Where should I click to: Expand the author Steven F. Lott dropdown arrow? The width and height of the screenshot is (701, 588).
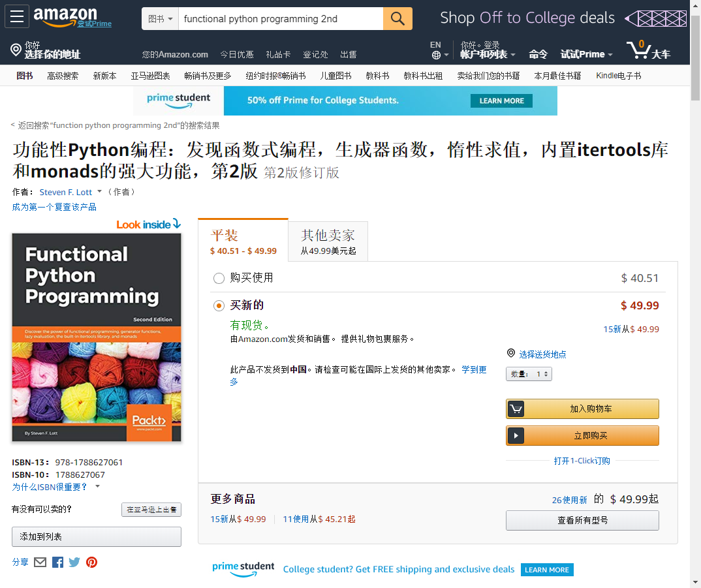[99, 191]
